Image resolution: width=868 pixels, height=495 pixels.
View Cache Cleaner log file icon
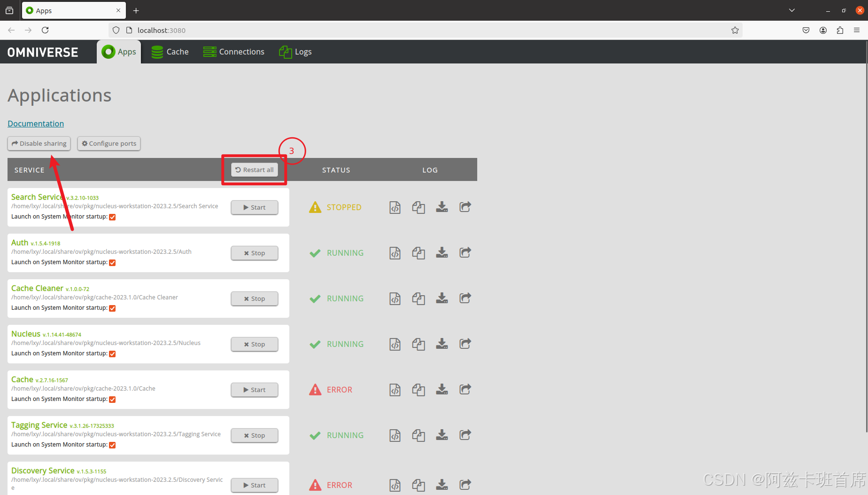(x=395, y=299)
